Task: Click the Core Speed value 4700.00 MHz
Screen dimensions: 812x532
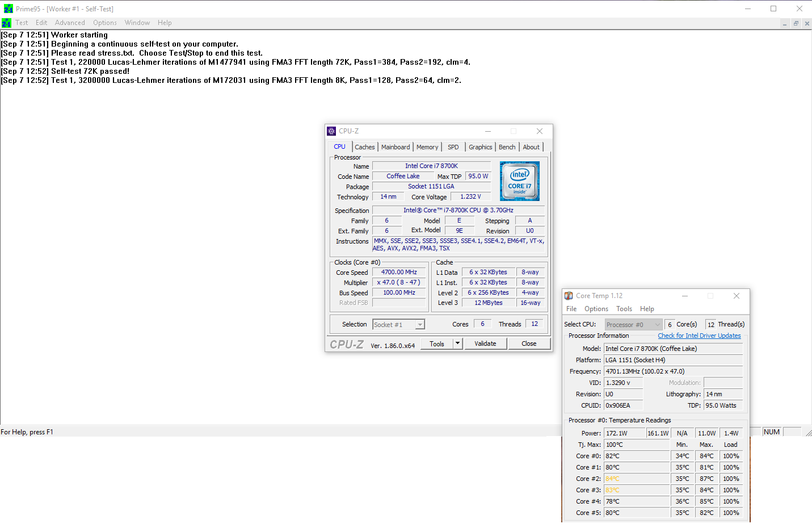Action: 399,272
